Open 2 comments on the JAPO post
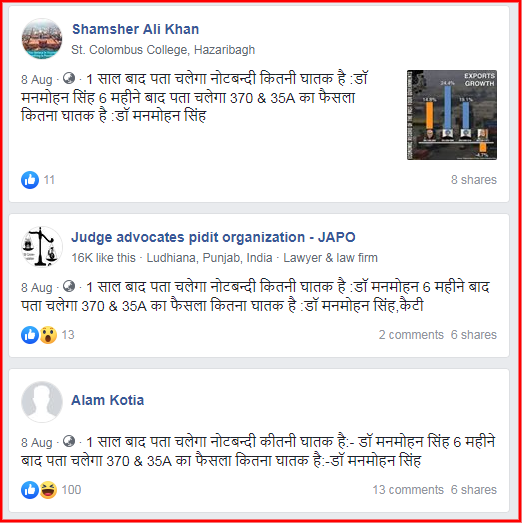522x523 pixels. point(411,335)
